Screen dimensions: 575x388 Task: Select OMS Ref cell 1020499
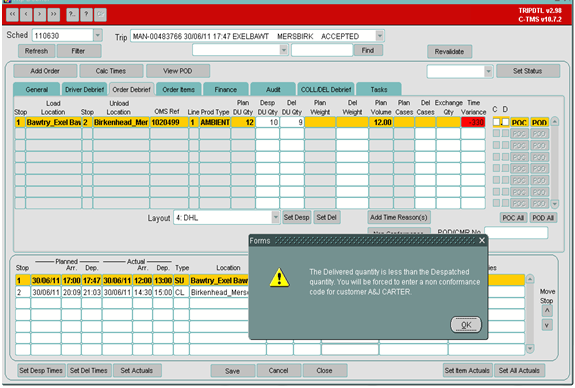coord(169,122)
